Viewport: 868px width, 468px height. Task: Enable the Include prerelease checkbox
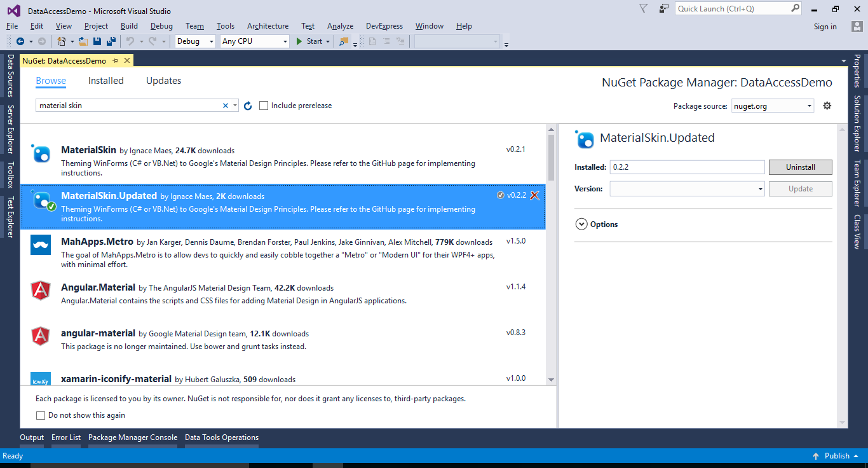pos(264,106)
